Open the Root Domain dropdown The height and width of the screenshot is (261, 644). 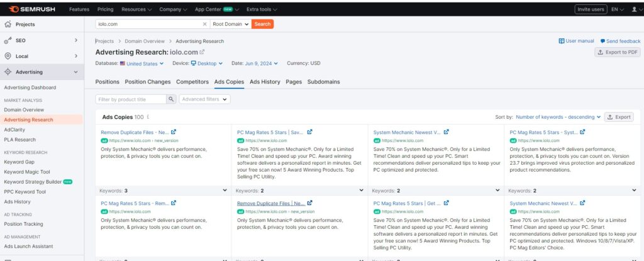coord(231,25)
